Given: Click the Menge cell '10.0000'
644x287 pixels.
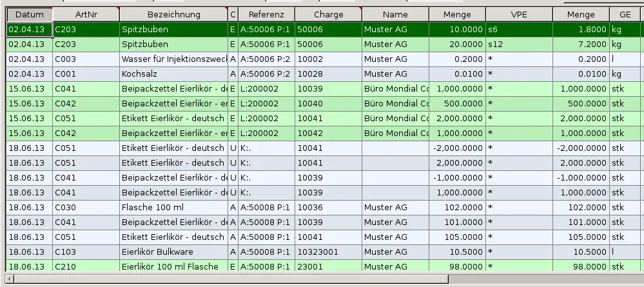Looking at the screenshot, I should [x=458, y=30].
